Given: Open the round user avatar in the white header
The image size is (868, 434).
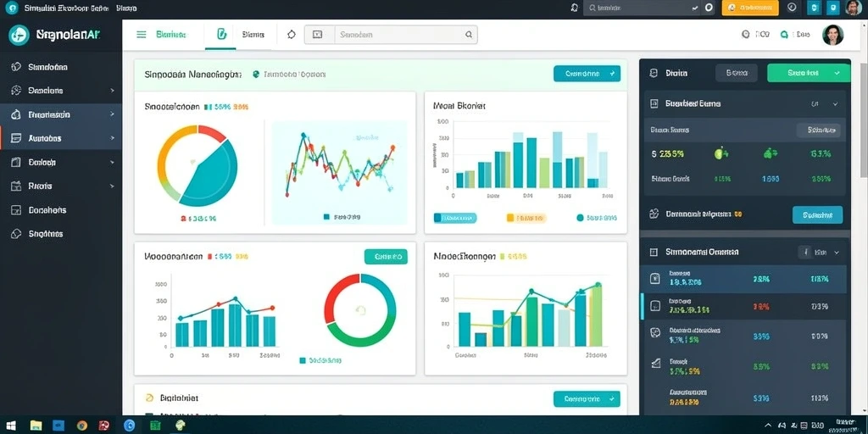Looking at the screenshot, I should click(x=832, y=34).
